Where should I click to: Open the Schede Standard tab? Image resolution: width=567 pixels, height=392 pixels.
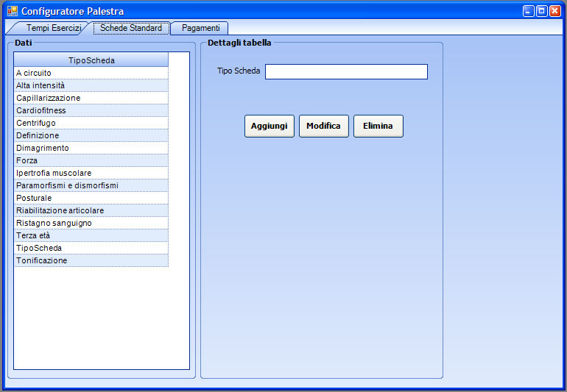[x=131, y=28]
